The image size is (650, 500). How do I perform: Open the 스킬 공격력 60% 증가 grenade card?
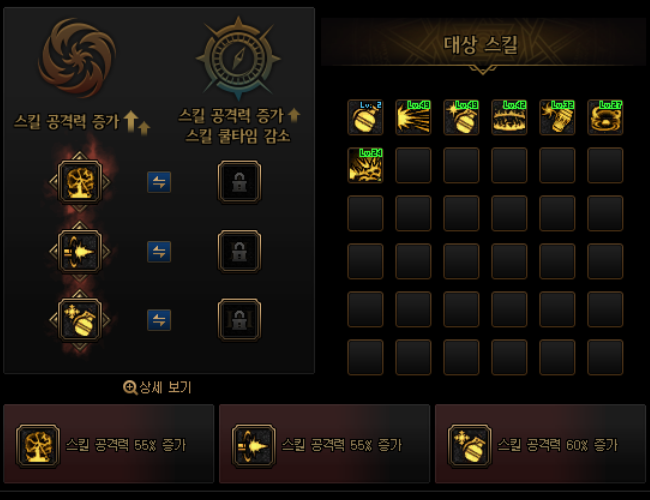point(540,444)
